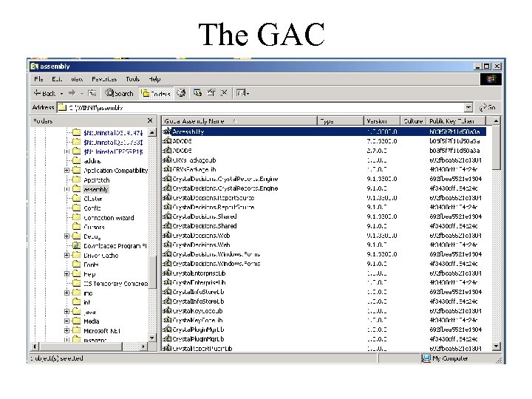This screenshot has width=532, height=399.
Task: Select ADODB assembly version 2.7.0.0
Action: point(324,150)
